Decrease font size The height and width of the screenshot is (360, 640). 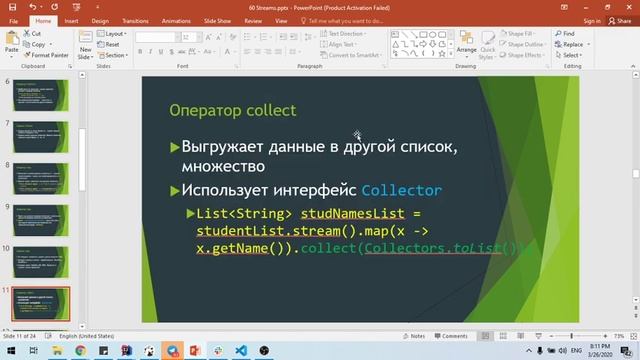[219, 37]
